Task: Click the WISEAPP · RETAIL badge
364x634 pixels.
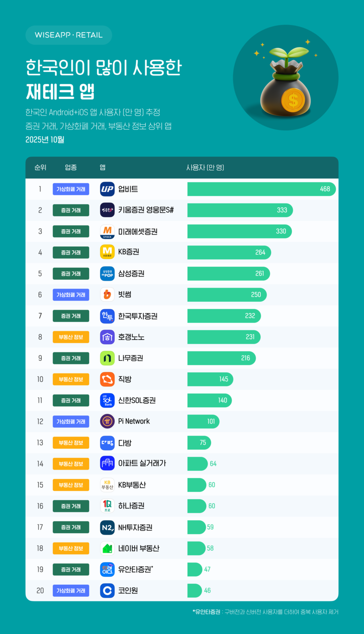Action: [x=68, y=35]
